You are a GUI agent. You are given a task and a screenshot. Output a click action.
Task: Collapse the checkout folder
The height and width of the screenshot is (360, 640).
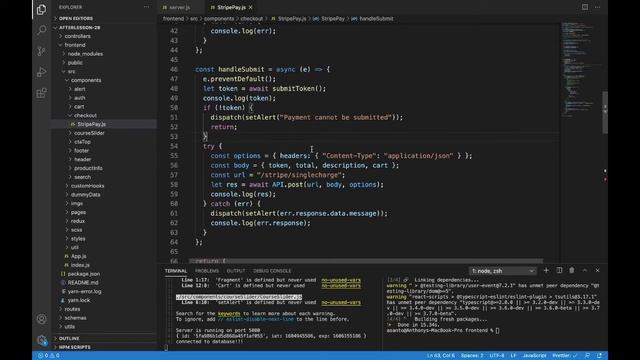coord(85,116)
